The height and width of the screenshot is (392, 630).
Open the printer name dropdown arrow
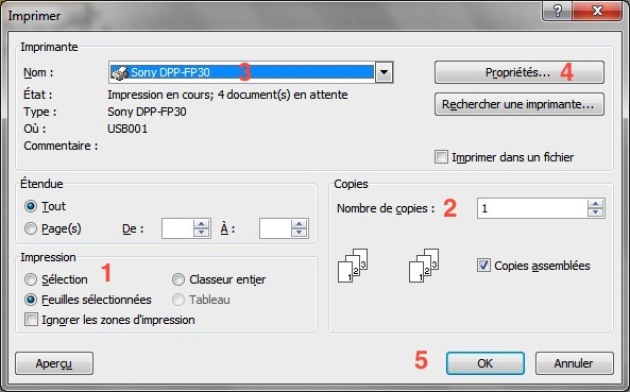[x=384, y=72]
